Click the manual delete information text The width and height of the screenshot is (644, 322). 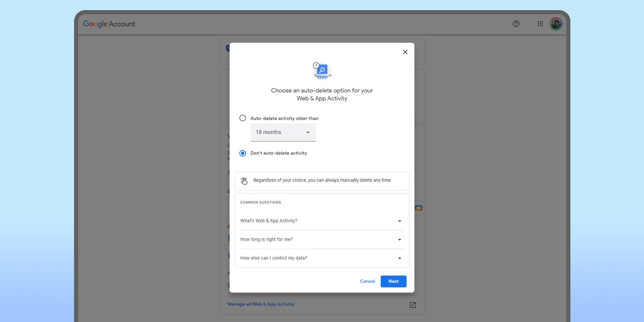(x=322, y=180)
